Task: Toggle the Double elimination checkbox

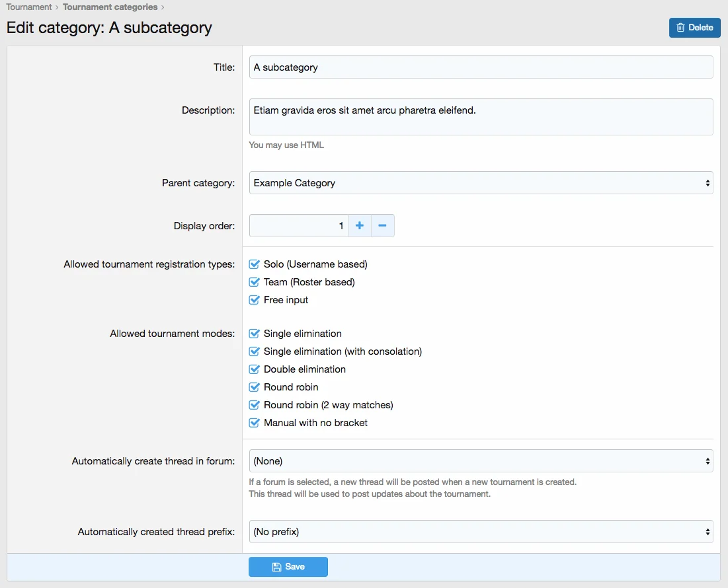Action: tap(255, 369)
